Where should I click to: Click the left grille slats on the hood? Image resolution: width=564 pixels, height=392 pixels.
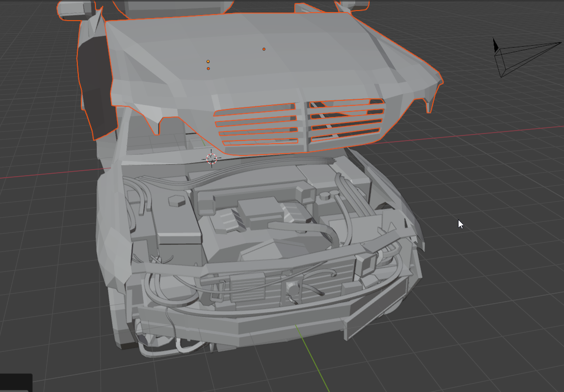click(x=255, y=124)
